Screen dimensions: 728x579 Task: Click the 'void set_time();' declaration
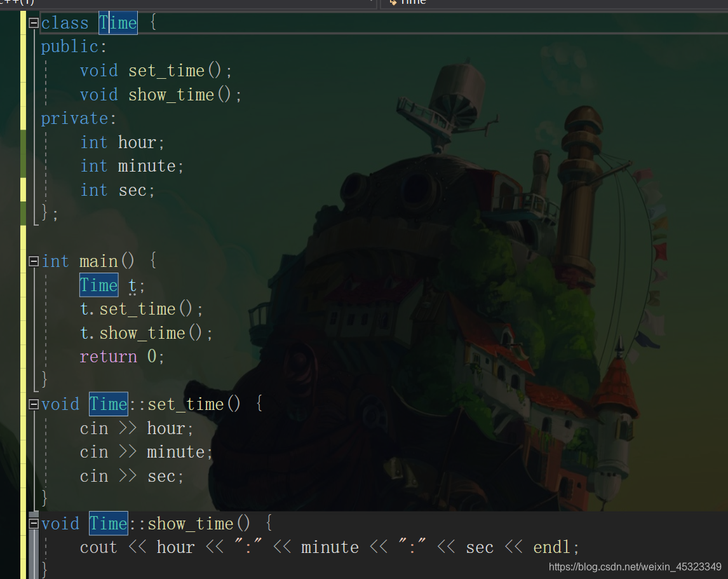point(156,71)
